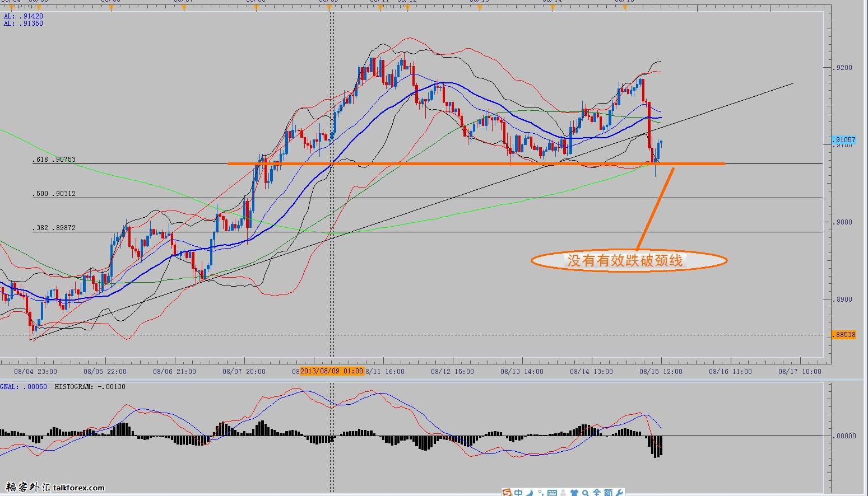Click the 08/07 20:00 time axis label
Viewport: 868px width, 496px height.
(x=244, y=371)
